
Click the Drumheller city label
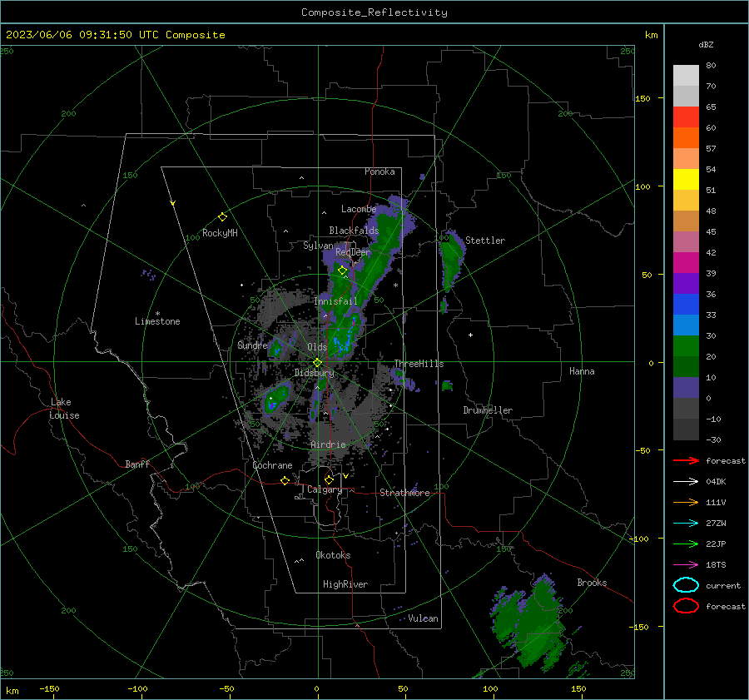(488, 410)
